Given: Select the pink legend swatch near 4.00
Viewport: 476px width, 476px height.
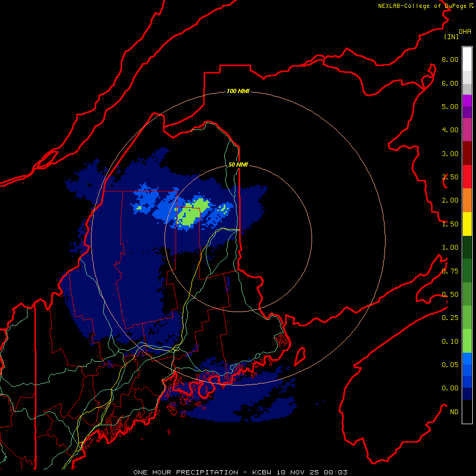Looking at the screenshot, I should [x=467, y=130].
